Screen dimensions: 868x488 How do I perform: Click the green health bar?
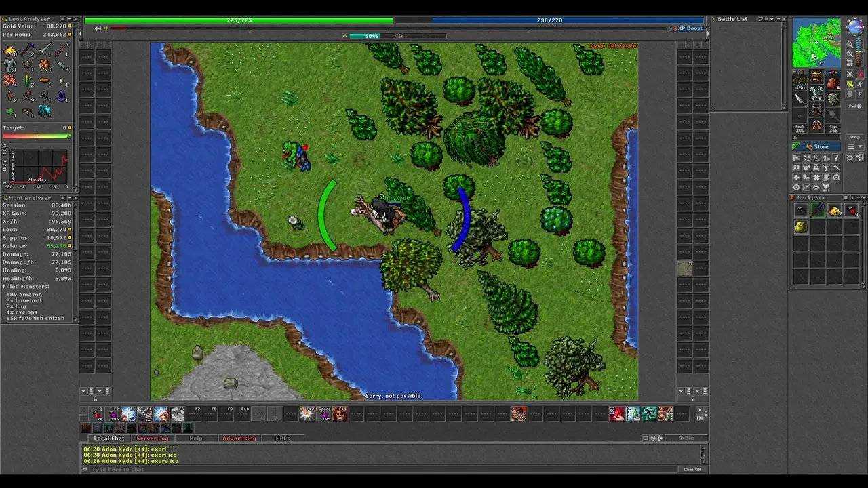pos(239,20)
